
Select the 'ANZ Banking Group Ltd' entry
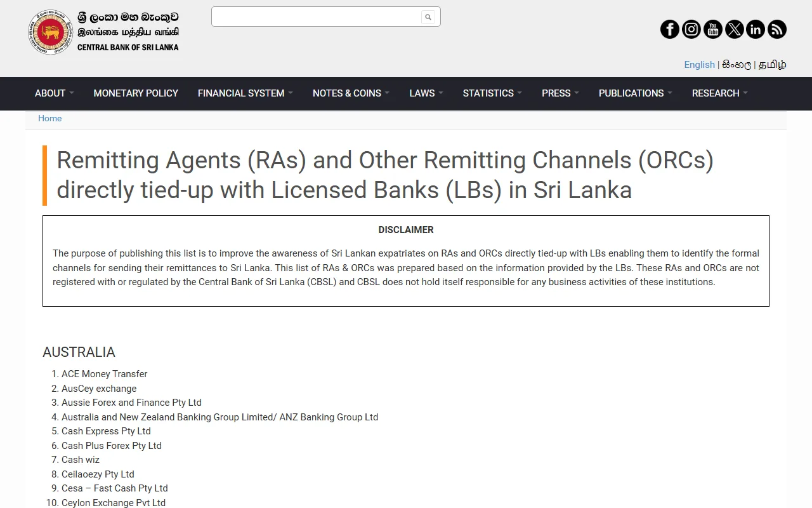click(x=219, y=417)
